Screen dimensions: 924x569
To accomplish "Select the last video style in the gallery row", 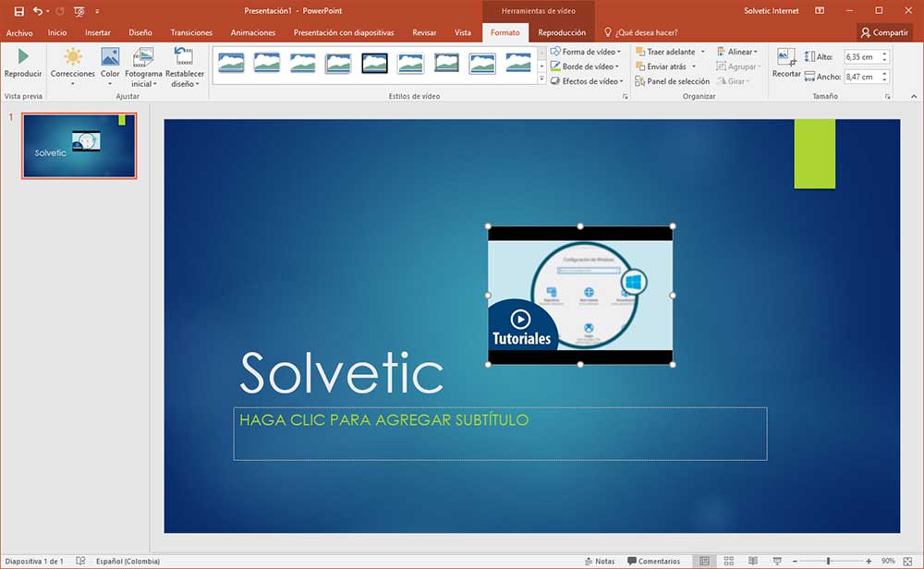I will 518,63.
